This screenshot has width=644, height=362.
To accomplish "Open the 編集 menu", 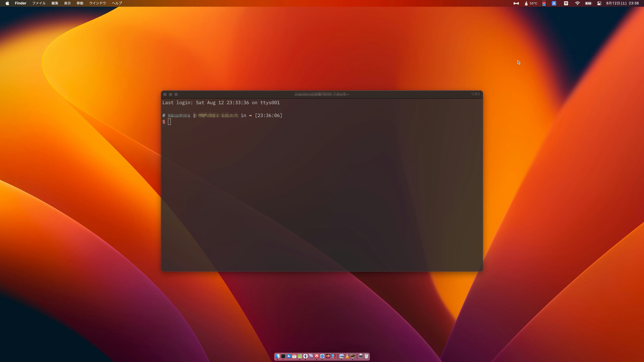I will [x=55, y=3].
